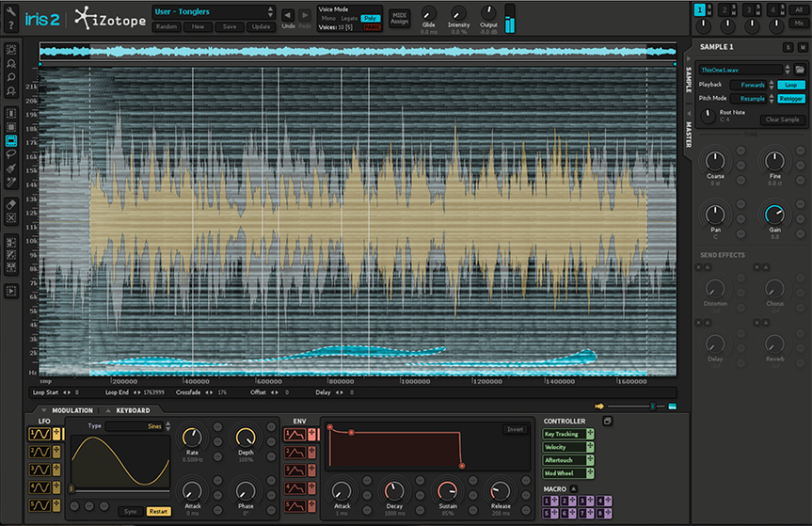
Task: Click the Clear Sample button
Action: (x=781, y=120)
